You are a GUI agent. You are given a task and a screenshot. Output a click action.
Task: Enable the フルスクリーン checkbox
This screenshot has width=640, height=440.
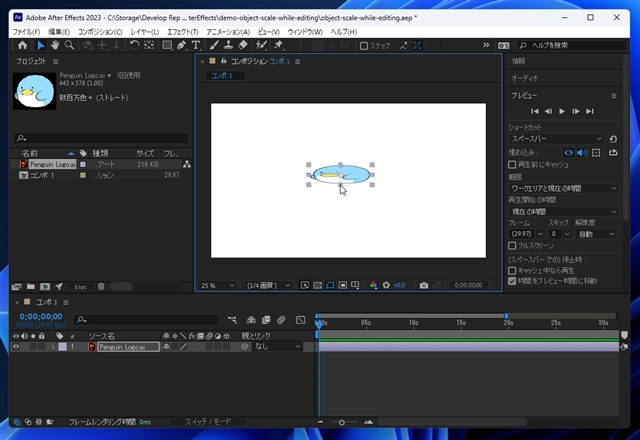pos(512,245)
